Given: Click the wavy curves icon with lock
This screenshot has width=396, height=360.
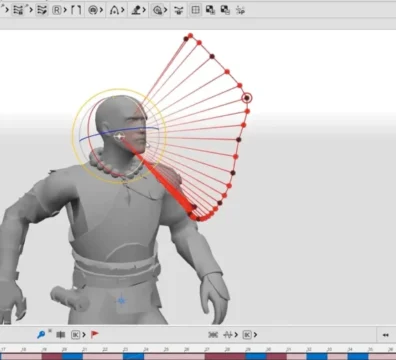Looking at the screenshot, I should tap(19, 10).
